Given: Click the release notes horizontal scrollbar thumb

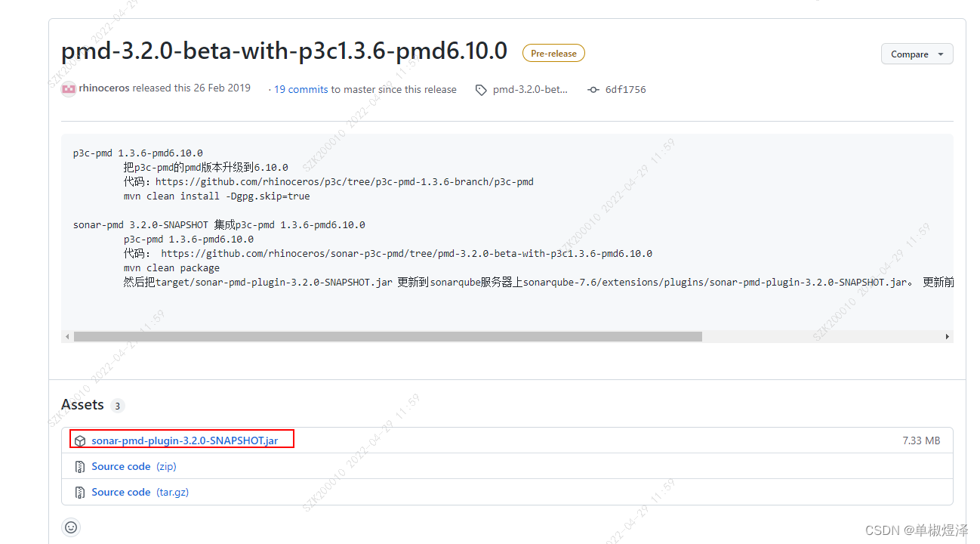Looking at the screenshot, I should [388, 337].
